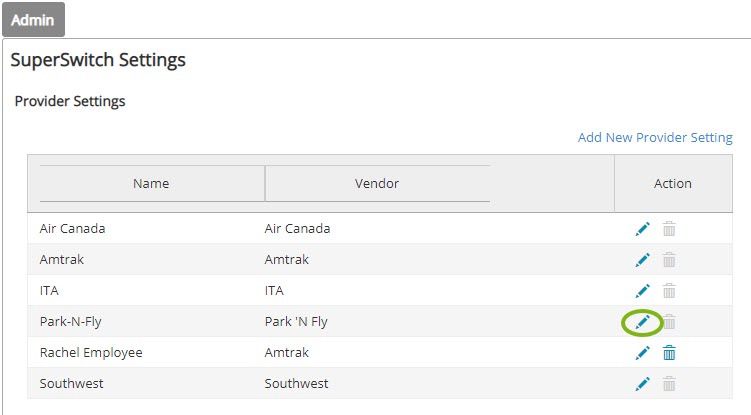The image size is (751, 415).
Task: Click the greyed trash icon for Air Canada
Action: pyautogui.click(x=669, y=229)
